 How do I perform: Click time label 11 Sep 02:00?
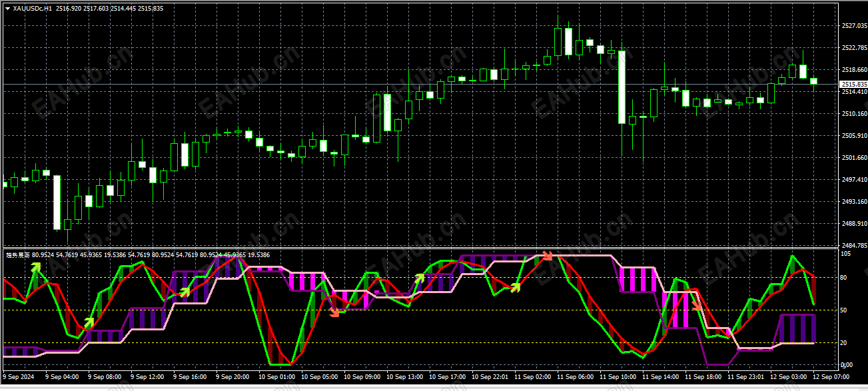[x=534, y=377]
